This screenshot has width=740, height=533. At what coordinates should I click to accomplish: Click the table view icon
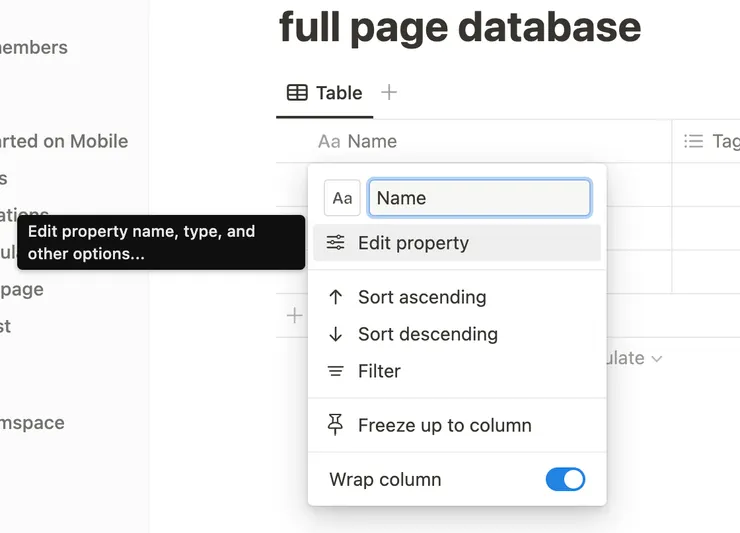(297, 93)
